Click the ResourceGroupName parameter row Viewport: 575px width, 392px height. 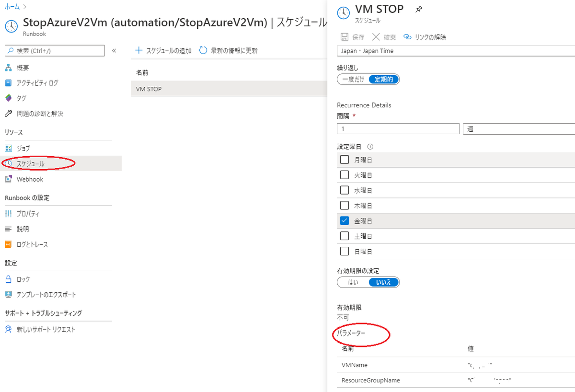tap(456, 380)
